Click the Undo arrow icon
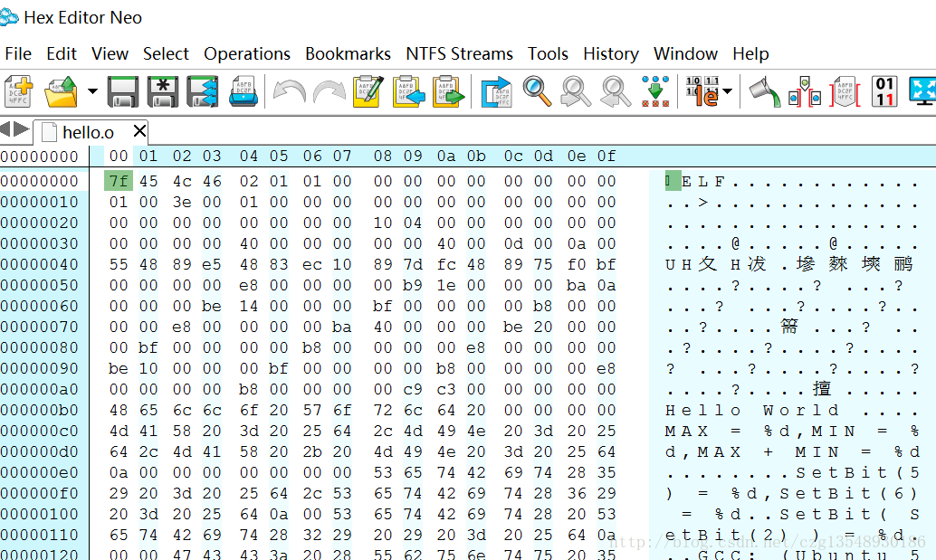The image size is (936, 560). (x=290, y=92)
